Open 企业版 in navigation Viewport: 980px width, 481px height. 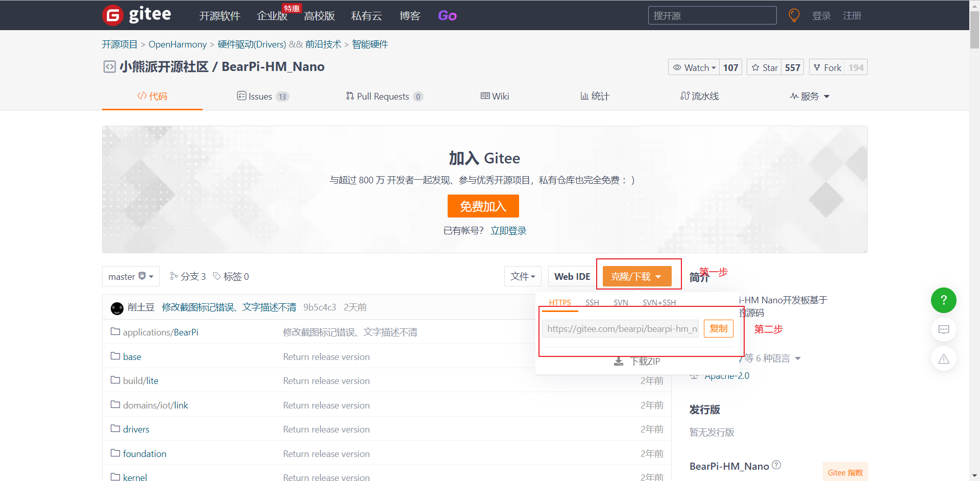pyautogui.click(x=272, y=16)
